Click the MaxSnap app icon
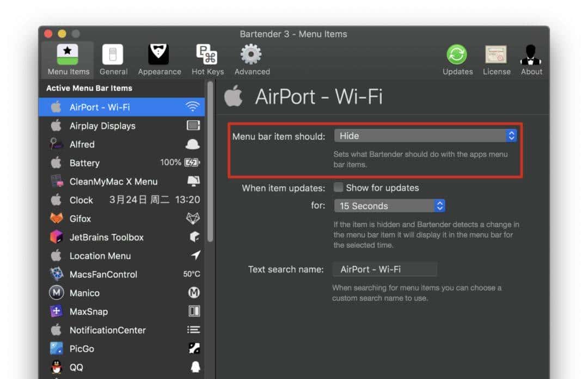588x379 pixels. click(x=57, y=312)
